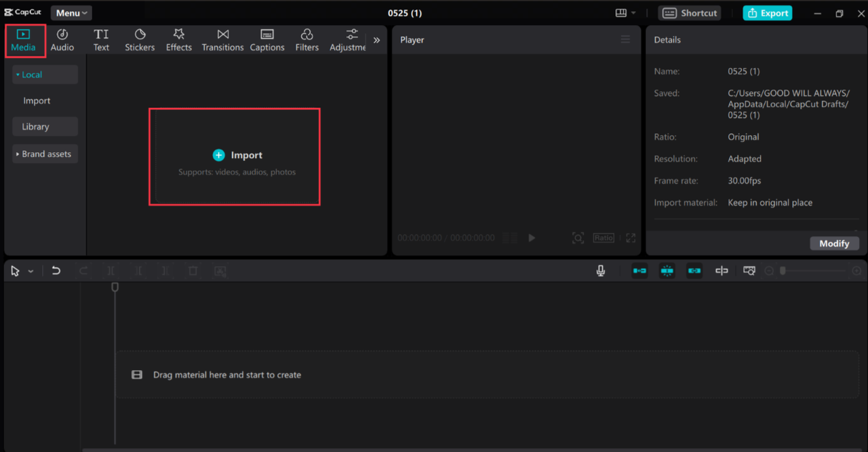
Task: Click the CapCut logo
Action: [x=22, y=12]
